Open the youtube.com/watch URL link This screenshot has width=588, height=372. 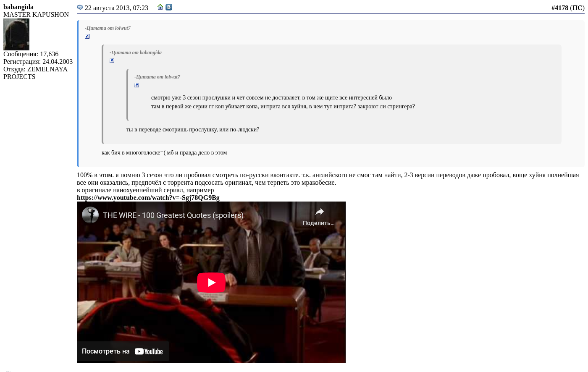pyautogui.click(x=148, y=198)
